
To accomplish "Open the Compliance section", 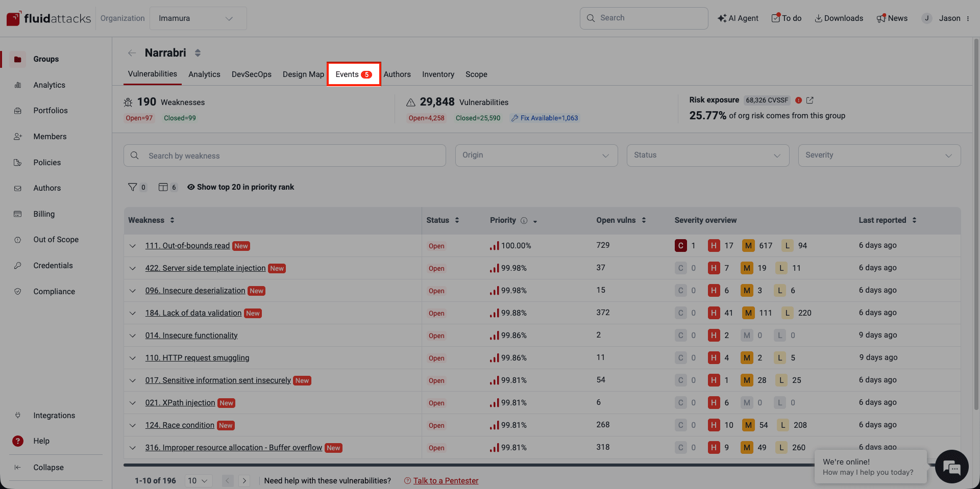I will pos(54,291).
